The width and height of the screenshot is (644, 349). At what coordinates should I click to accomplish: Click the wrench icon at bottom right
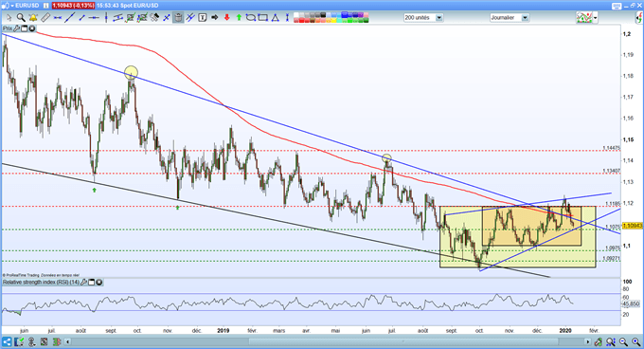[x=599, y=342]
